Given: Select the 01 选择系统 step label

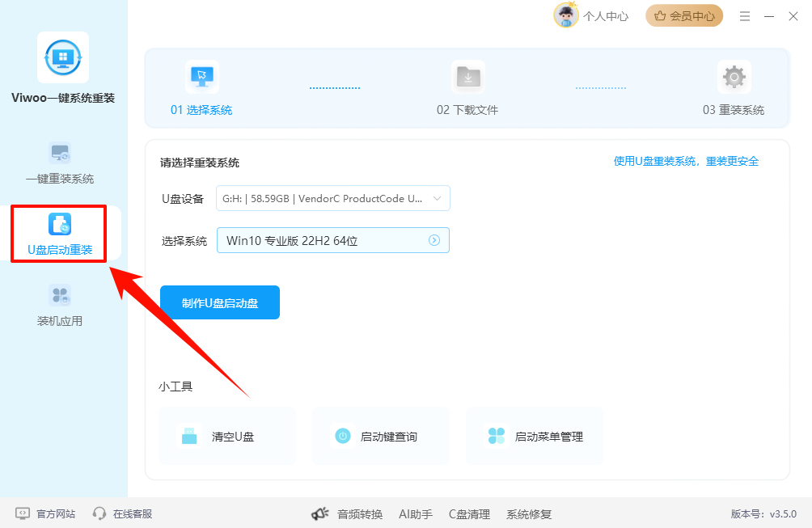Looking at the screenshot, I should (201, 110).
